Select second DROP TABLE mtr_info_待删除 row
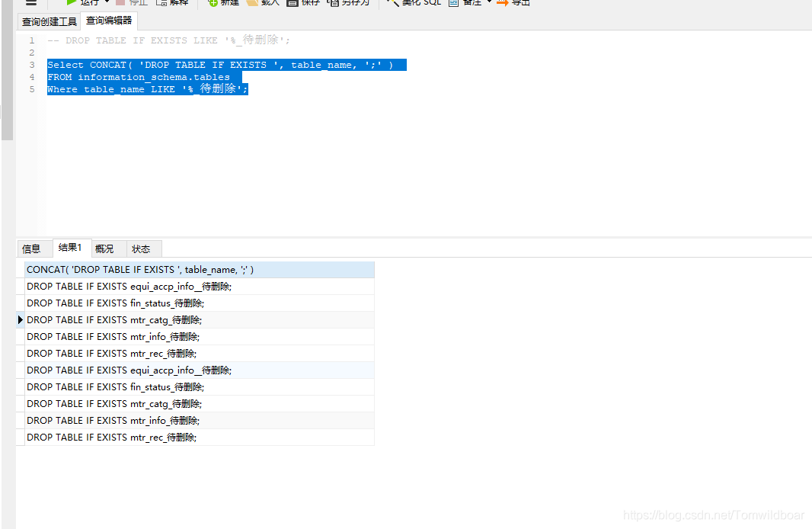This screenshot has height=529, width=812. (200, 421)
